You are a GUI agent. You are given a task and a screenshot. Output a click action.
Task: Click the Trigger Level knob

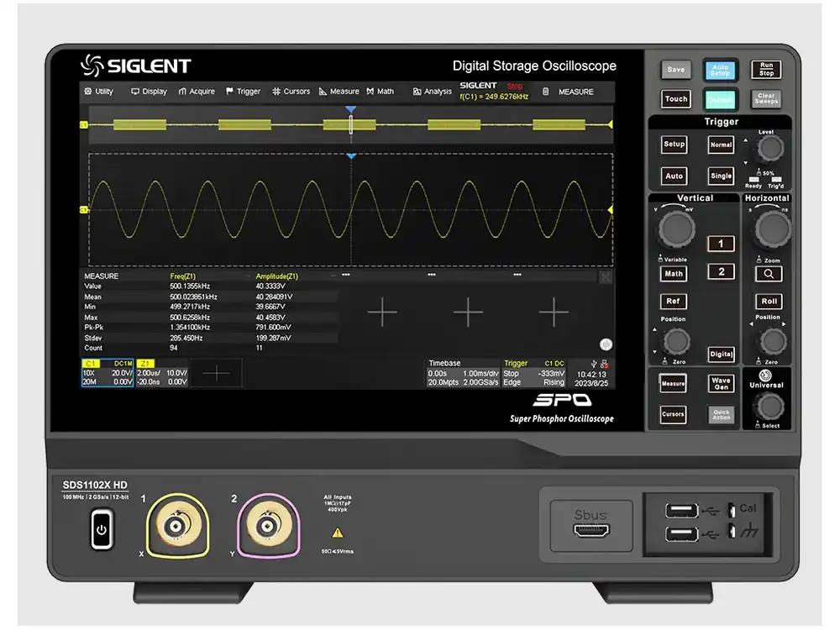click(769, 149)
